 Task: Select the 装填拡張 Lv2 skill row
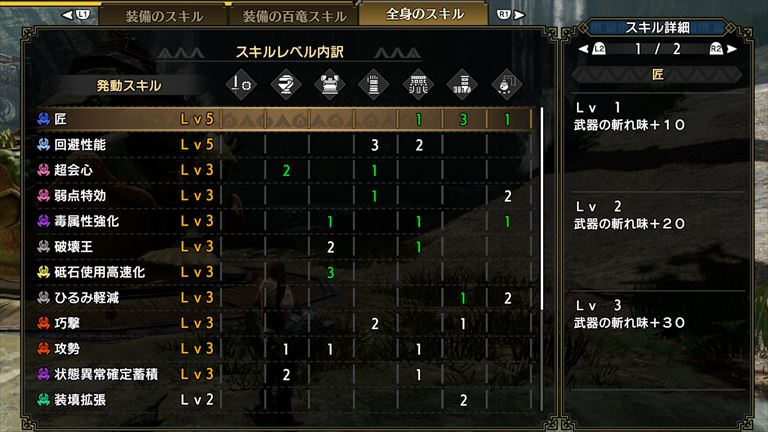[x=284, y=400]
